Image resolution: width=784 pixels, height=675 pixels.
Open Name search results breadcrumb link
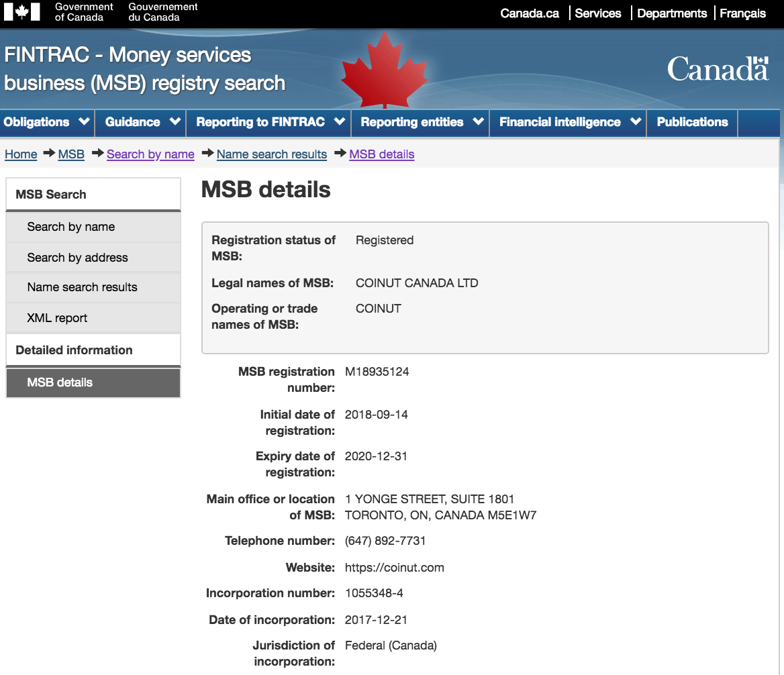[x=271, y=154]
